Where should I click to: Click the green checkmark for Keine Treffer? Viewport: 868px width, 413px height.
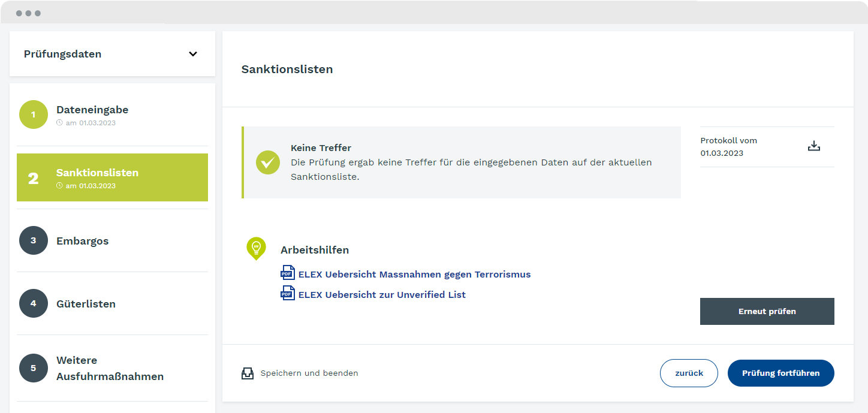point(267,162)
